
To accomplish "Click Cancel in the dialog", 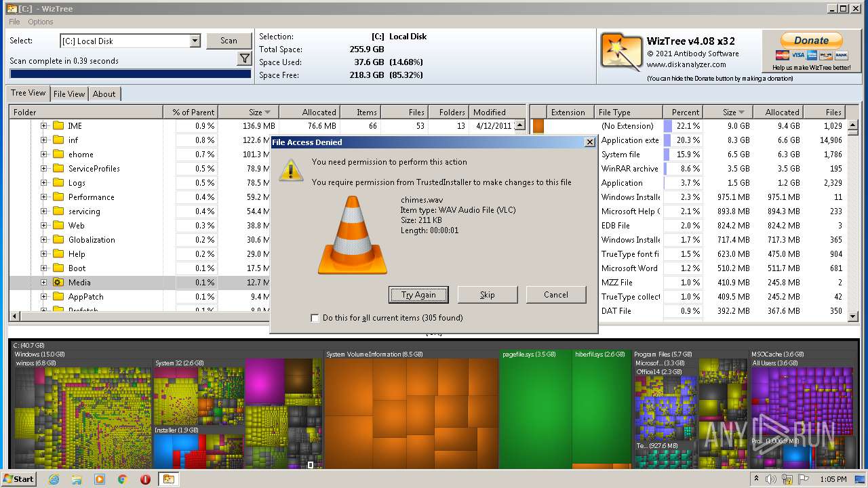I will coord(555,294).
